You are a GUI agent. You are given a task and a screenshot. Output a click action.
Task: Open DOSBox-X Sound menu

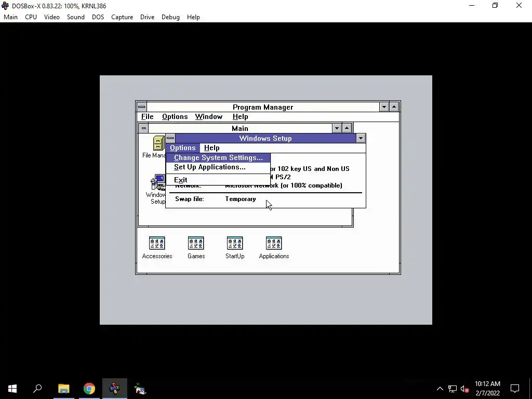76,17
